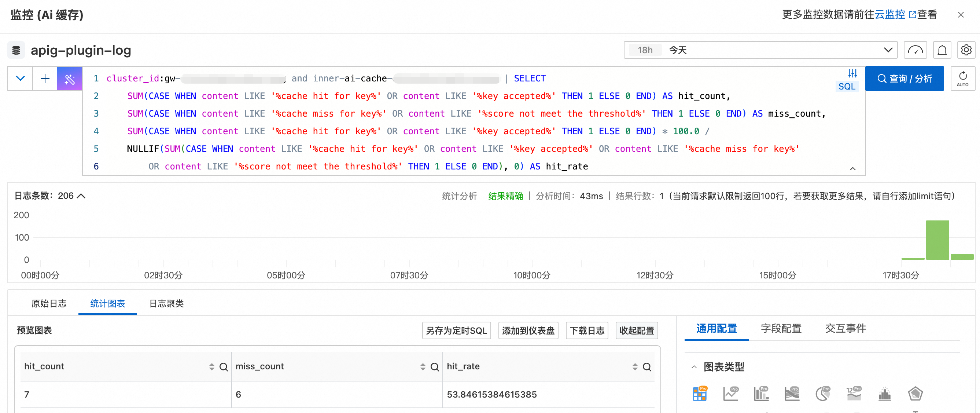The image size is (980, 413).
Task: Open the 通用配置 tab
Action: tap(717, 329)
